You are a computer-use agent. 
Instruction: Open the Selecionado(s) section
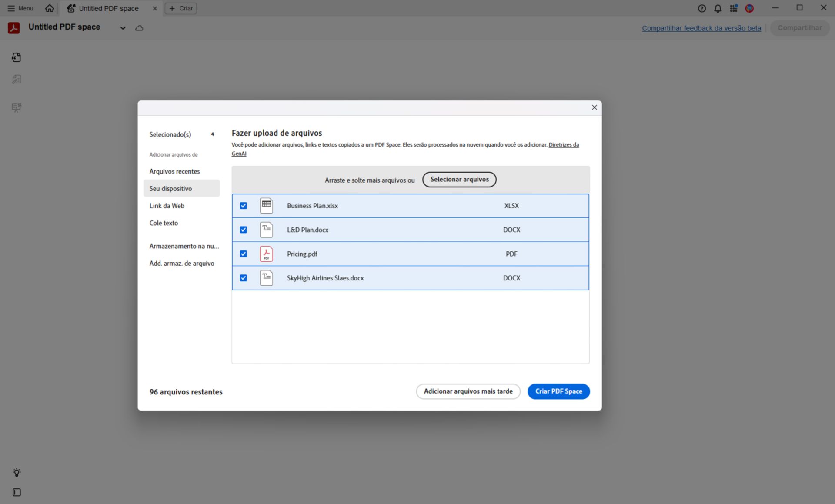(x=181, y=134)
